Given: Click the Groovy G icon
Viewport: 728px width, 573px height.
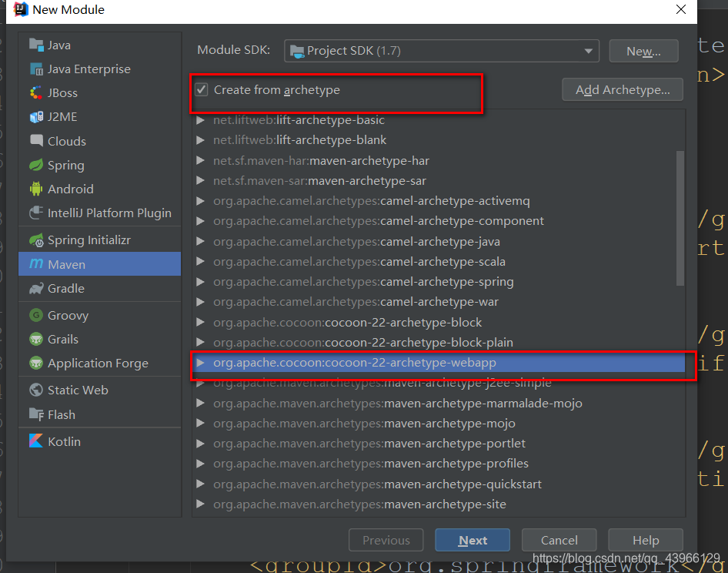Looking at the screenshot, I should coord(36,316).
